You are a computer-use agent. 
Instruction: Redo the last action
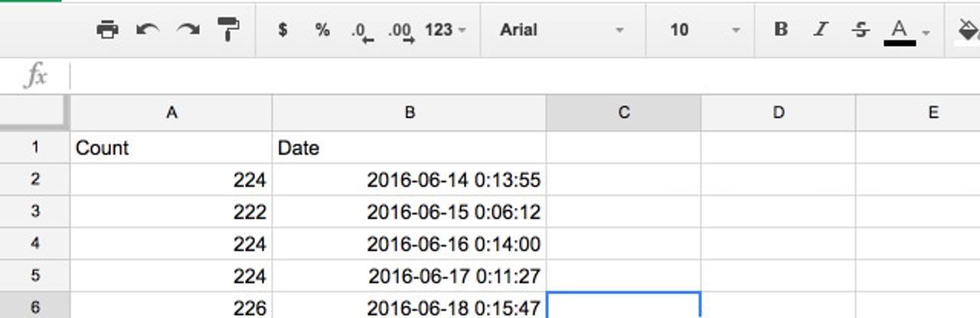pyautogui.click(x=188, y=30)
